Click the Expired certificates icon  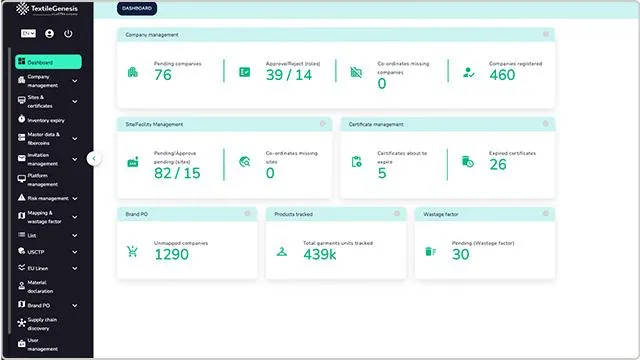point(468,162)
